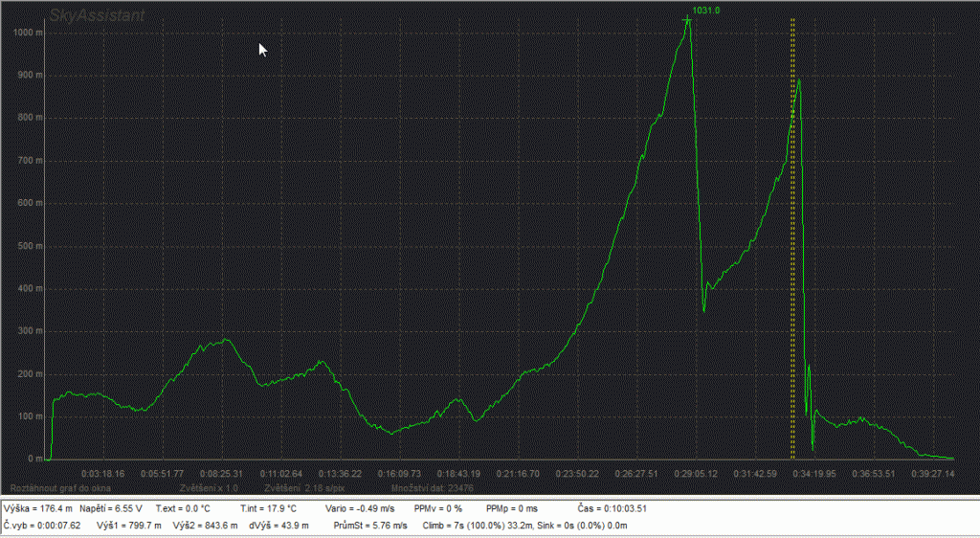Select the Výška altitude readout in the status bar

(36, 508)
